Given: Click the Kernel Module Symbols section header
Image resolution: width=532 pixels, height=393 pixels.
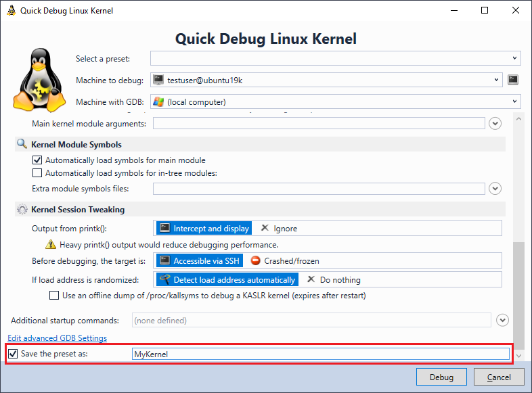Looking at the screenshot, I should coord(260,145).
